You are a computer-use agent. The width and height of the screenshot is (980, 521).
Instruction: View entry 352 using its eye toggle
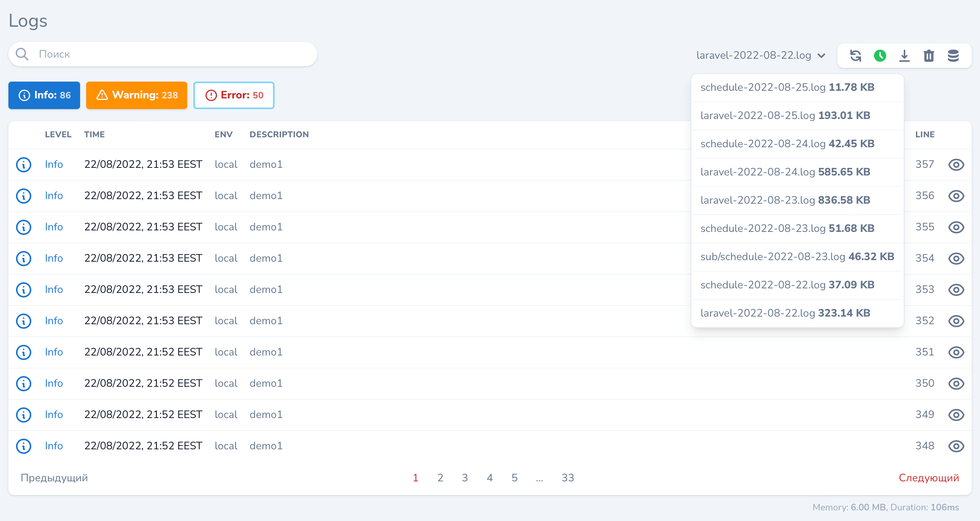coord(956,321)
